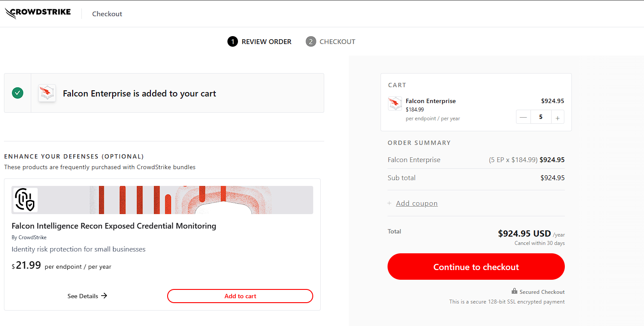Click the Falcon Intelligence Recon Exposed Credential Monitoring title
This screenshot has width=644, height=326.
[114, 226]
